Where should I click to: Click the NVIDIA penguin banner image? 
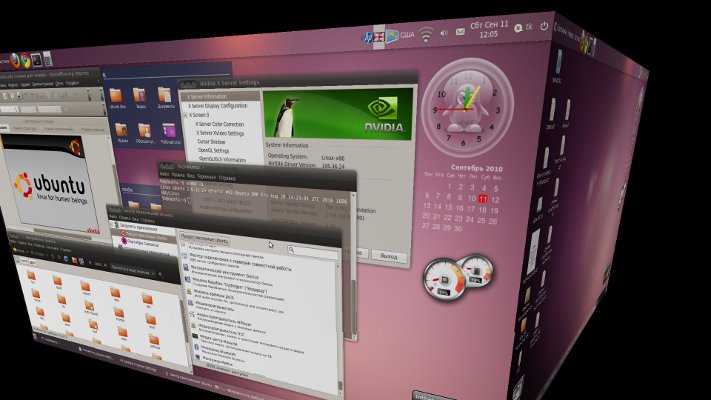pos(338,114)
